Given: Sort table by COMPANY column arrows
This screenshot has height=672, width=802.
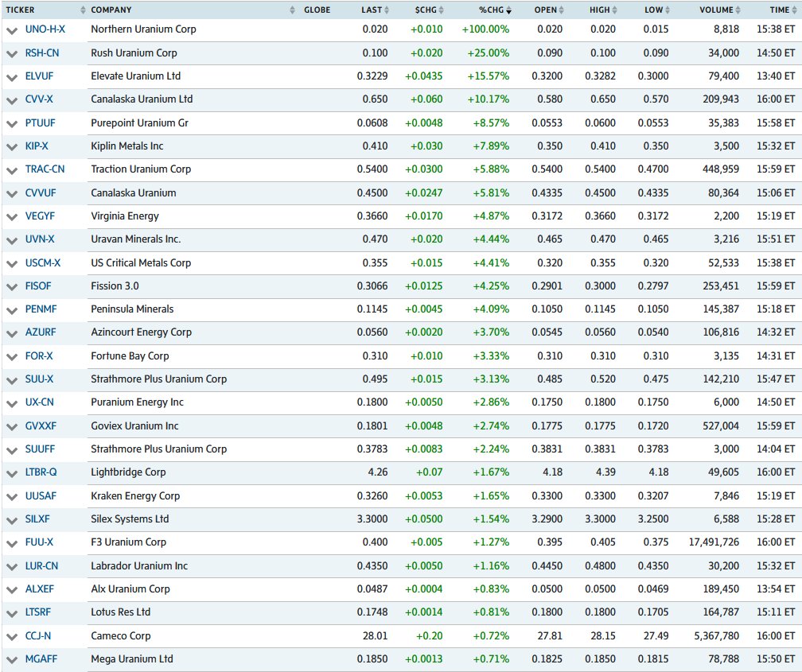Looking at the screenshot, I should (x=292, y=10).
